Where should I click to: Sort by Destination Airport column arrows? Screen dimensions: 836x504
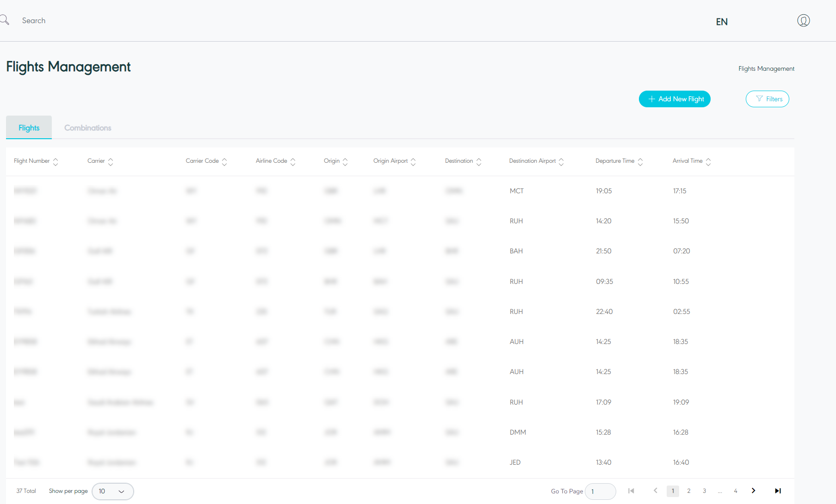(561, 161)
